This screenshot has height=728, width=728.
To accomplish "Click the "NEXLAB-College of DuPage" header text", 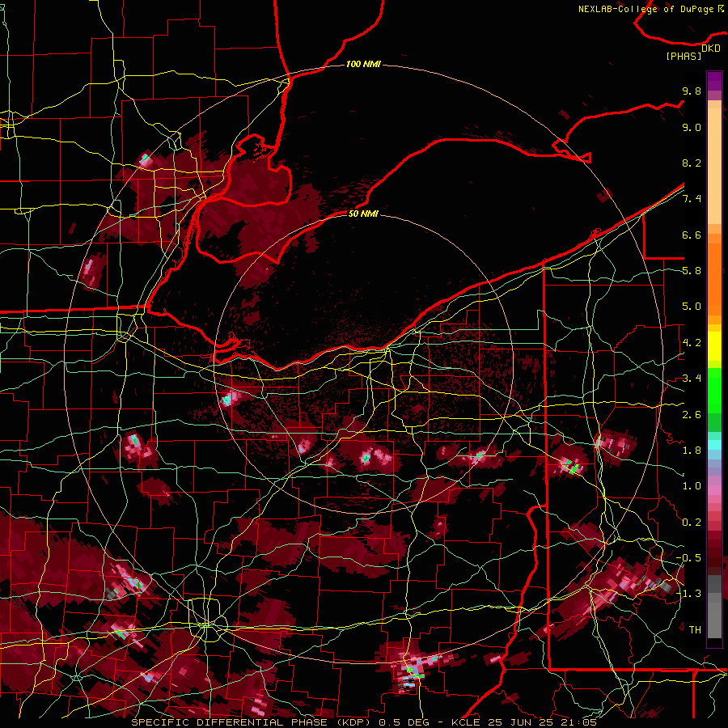I will 647,9.
